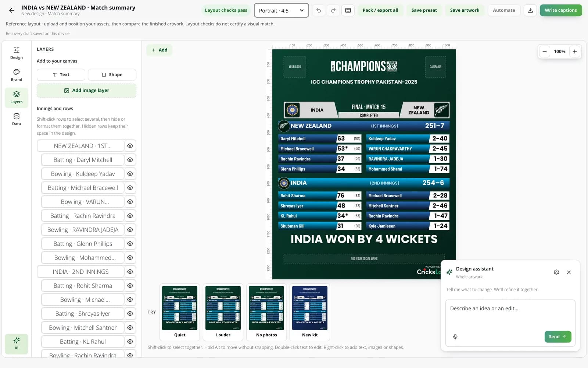588x368 pixels.
Task: Click the Add button above canvas
Action: pyautogui.click(x=159, y=50)
